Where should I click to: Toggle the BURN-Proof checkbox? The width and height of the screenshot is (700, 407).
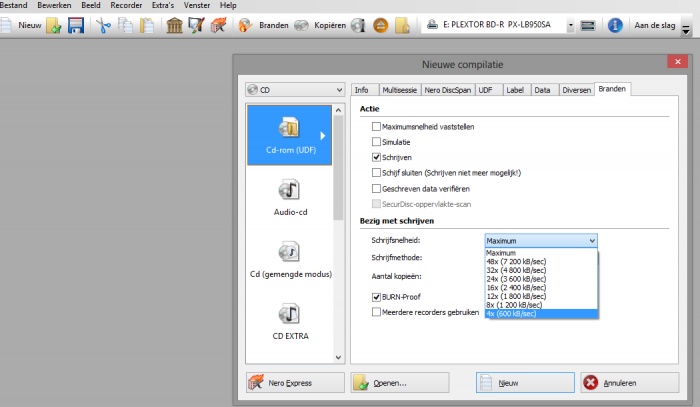coord(376,297)
